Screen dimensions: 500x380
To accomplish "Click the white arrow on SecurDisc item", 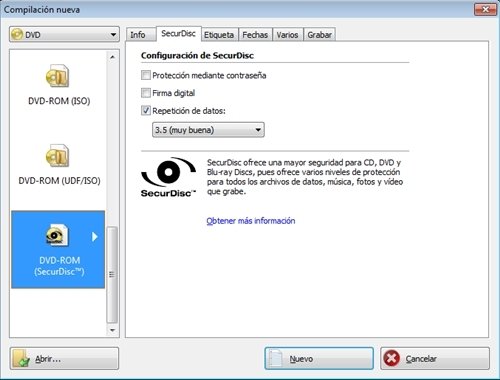I will 95,236.
